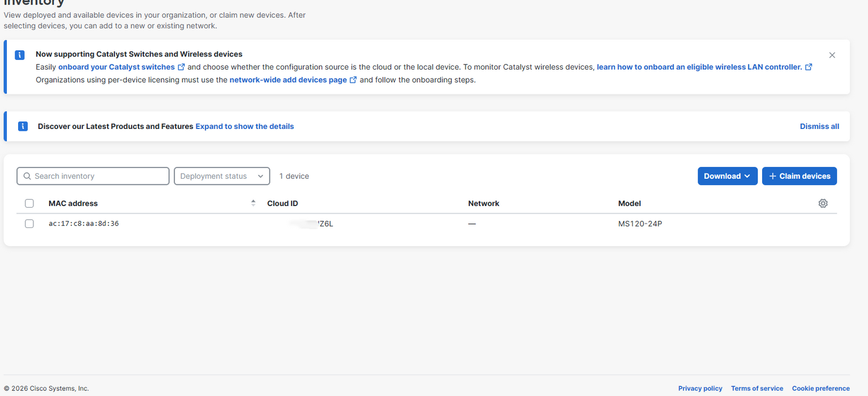Click the Claim devices button
This screenshot has height=396, width=868.
coord(799,176)
